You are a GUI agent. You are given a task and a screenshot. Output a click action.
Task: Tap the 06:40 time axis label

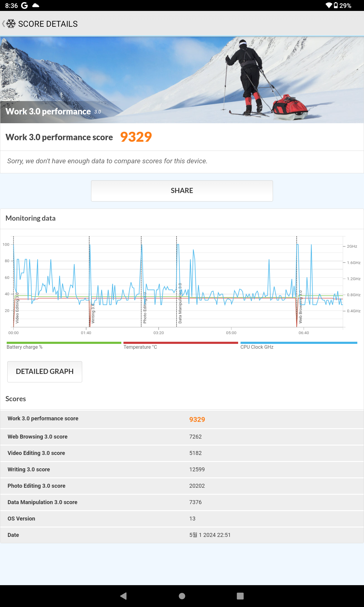pos(304,333)
